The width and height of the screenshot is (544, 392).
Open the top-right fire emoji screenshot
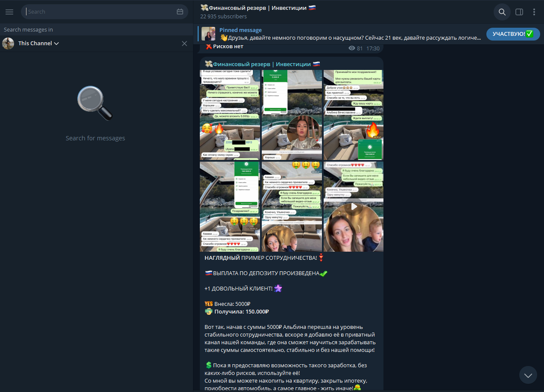[354, 115]
